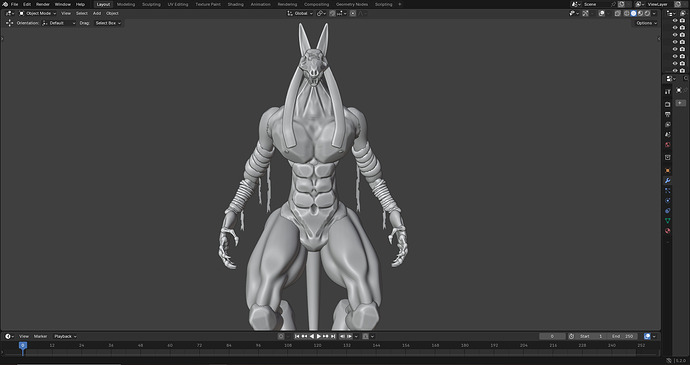
Task: Open the Object properties orange square tab
Action: click(668, 170)
